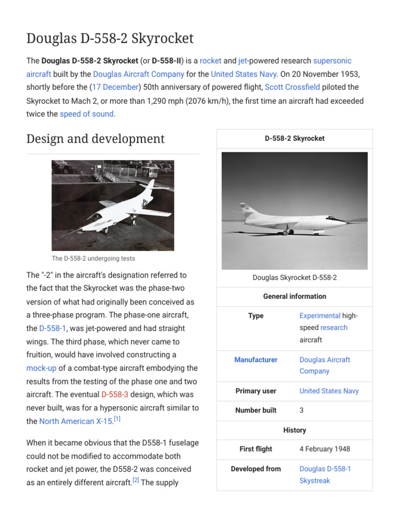399x532 pixels.
Task: Click the 'General information' infobox header
Action: [x=295, y=297]
